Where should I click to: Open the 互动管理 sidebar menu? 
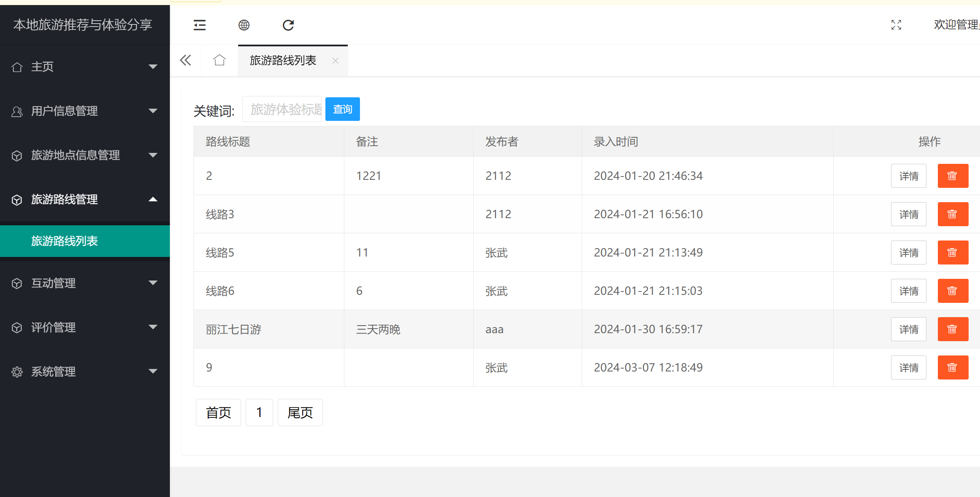click(x=84, y=283)
